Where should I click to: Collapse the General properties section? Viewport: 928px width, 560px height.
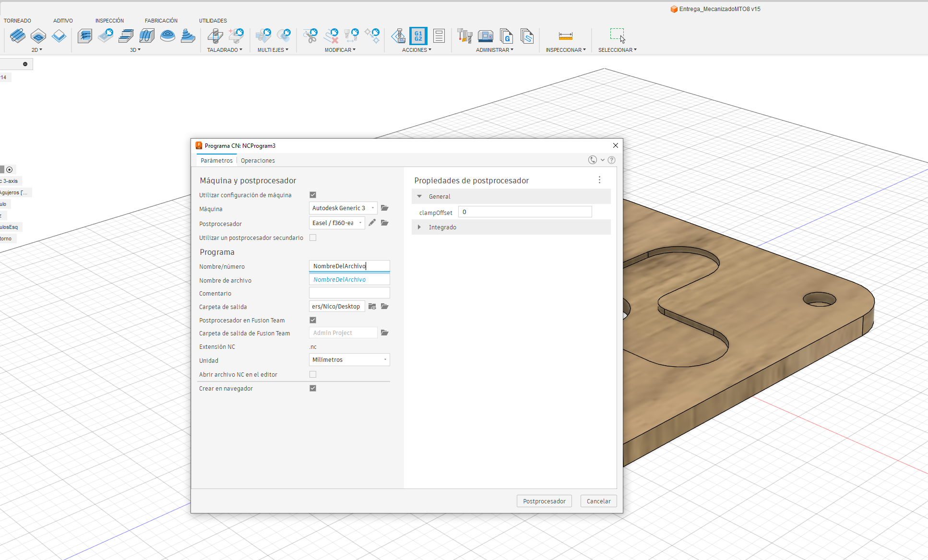[419, 196]
